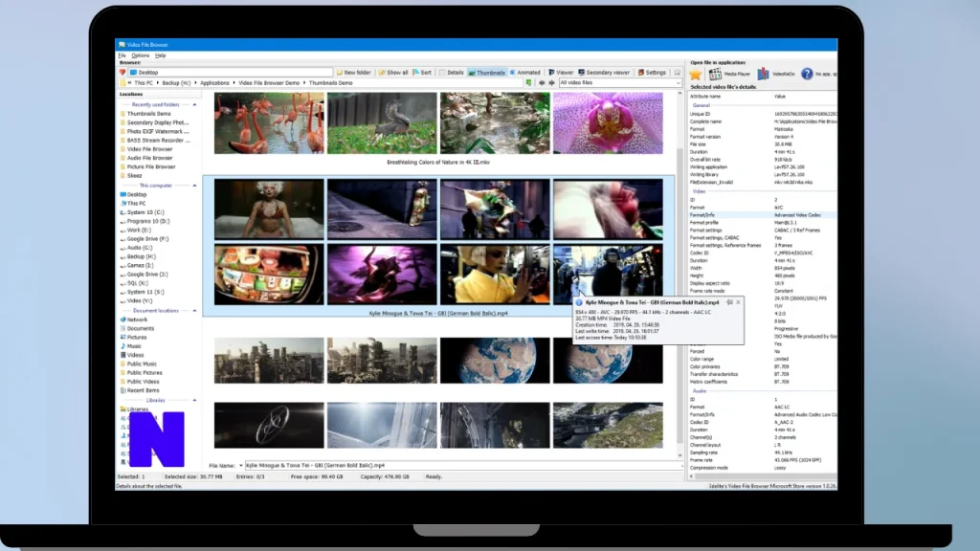This screenshot has height=551, width=980.
Task: Click Applications in the breadcrumb path
Action: coord(215,82)
